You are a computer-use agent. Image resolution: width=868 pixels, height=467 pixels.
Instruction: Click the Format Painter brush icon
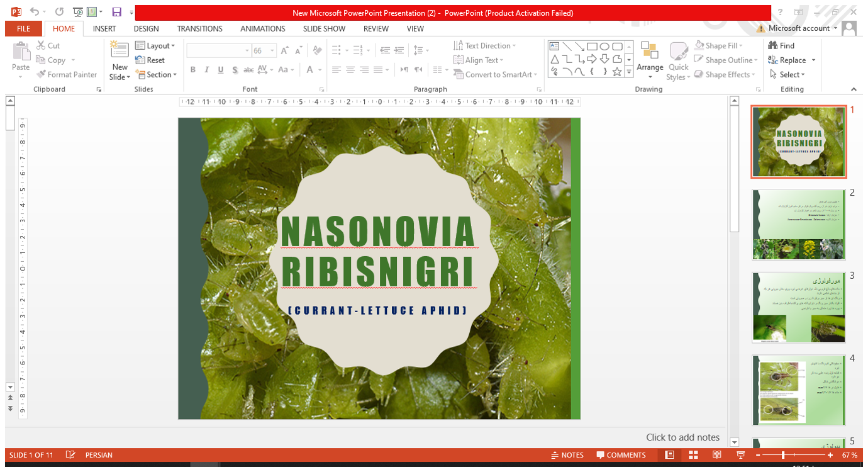[x=42, y=74]
